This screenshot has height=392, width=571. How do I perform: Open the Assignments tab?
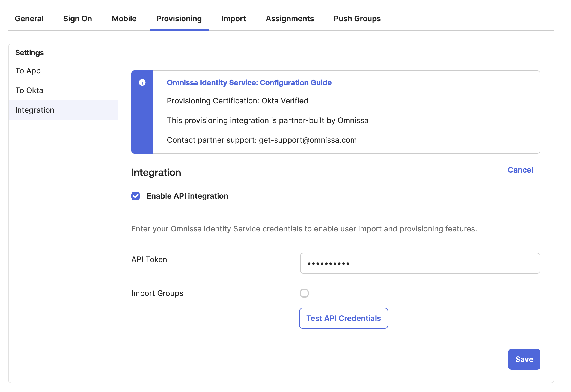290,19
